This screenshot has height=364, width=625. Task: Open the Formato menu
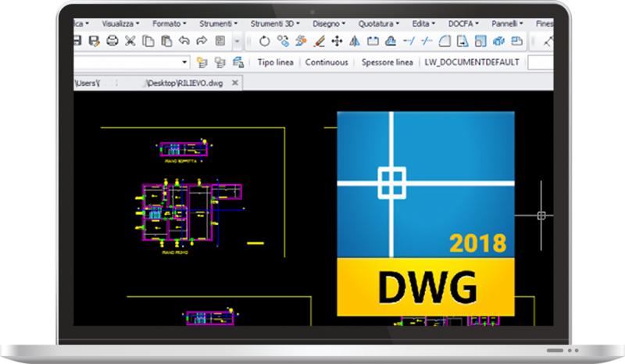[169, 24]
